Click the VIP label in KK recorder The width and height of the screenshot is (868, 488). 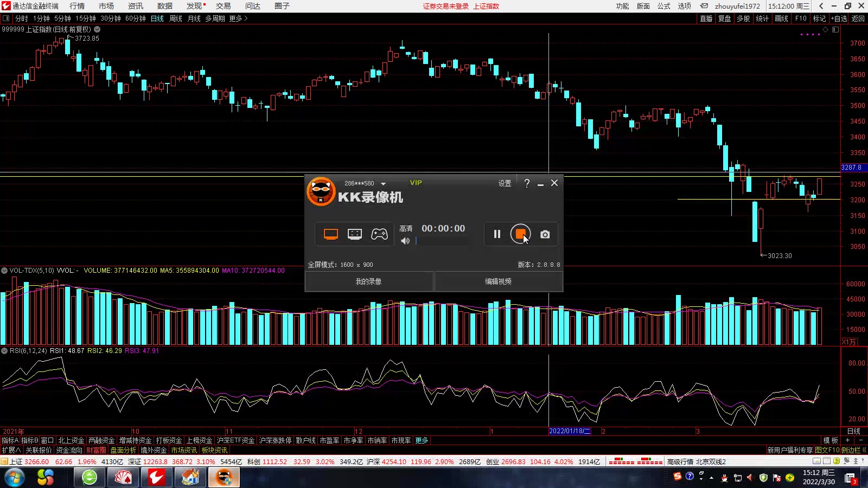416,183
